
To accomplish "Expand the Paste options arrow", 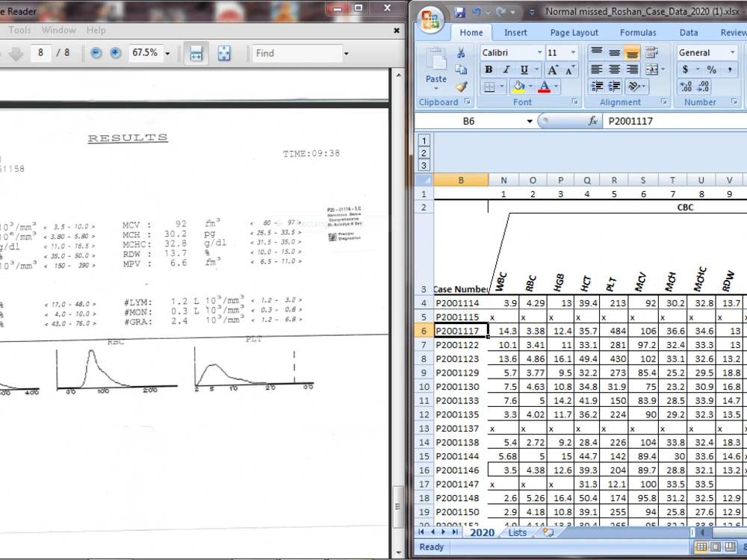I will (436, 88).
